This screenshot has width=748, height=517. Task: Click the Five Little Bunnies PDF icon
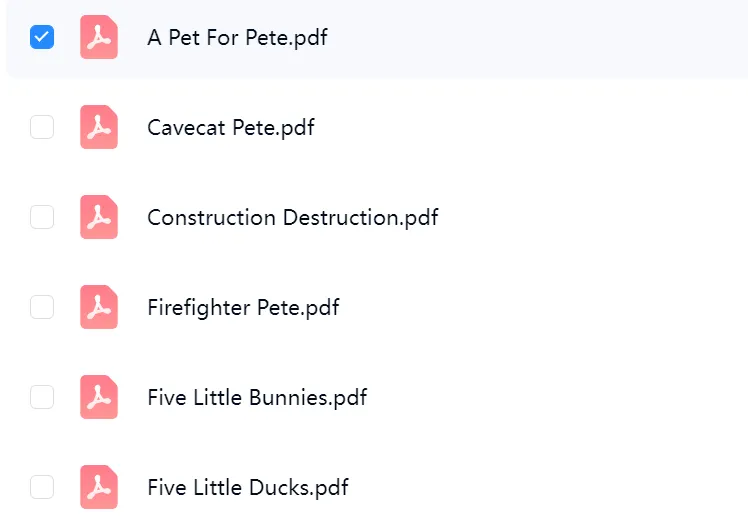click(99, 398)
